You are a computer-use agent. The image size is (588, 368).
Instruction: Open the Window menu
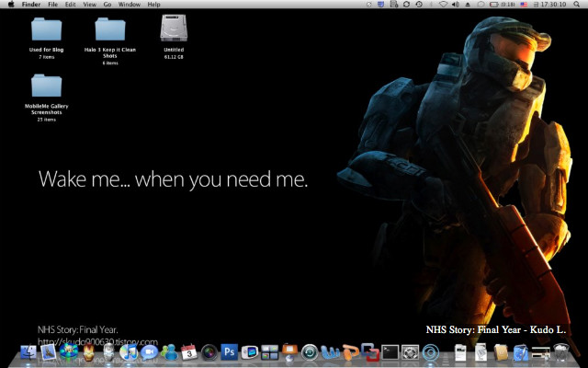tap(129, 4)
